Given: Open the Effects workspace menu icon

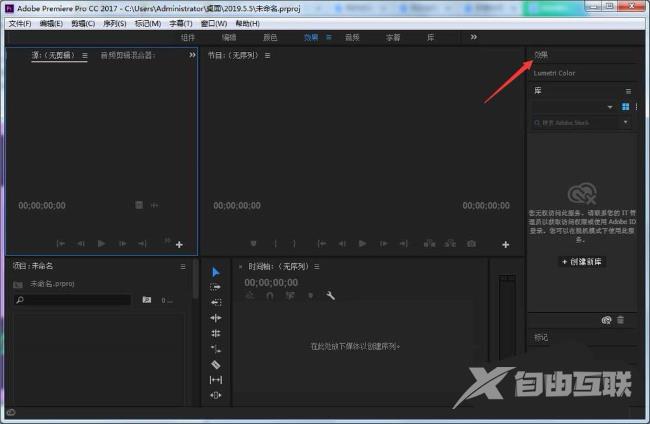Looking at the screenshot, I should coord(329,37).
